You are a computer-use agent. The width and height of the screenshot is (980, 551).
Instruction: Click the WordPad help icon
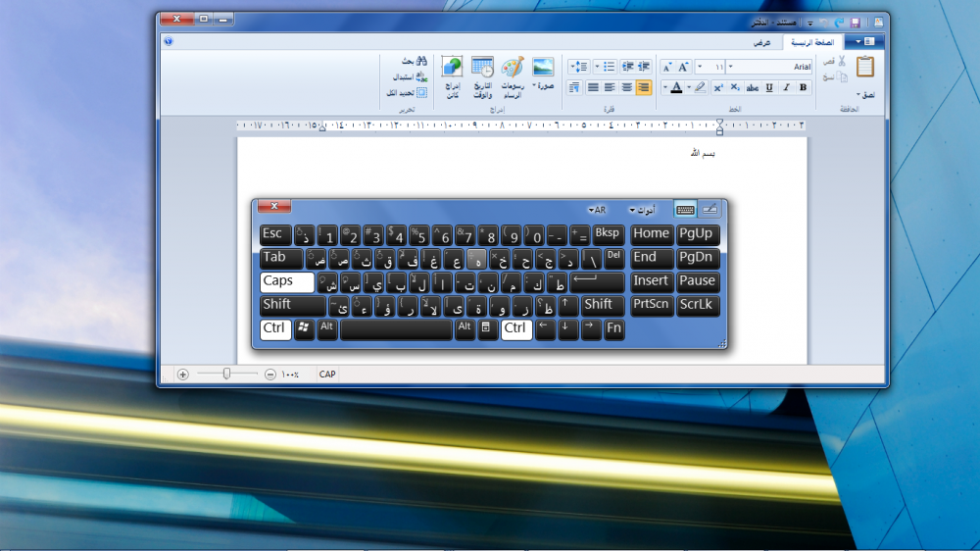coord(169,42)
